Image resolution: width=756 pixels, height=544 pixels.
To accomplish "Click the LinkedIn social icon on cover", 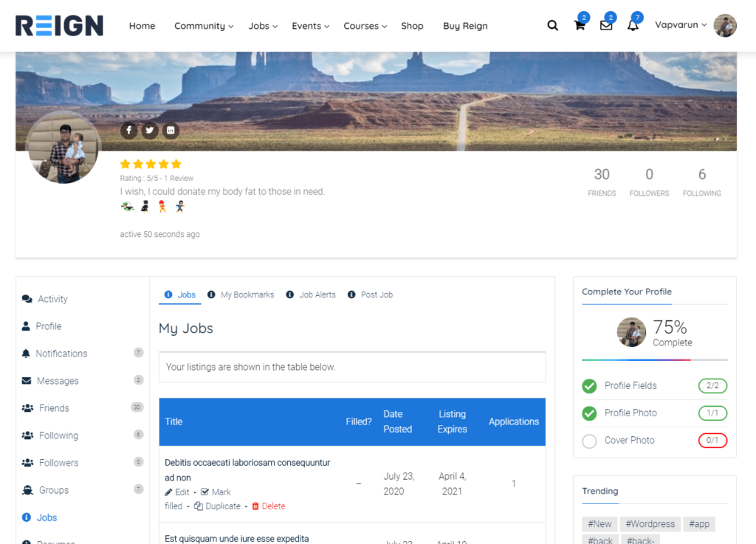I will 171,130.
